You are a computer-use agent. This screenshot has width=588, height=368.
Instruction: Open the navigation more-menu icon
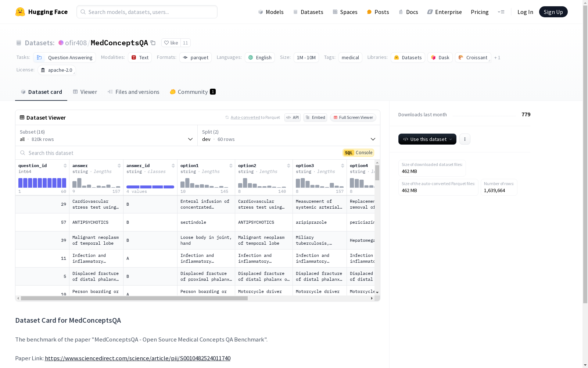point(501,12)
